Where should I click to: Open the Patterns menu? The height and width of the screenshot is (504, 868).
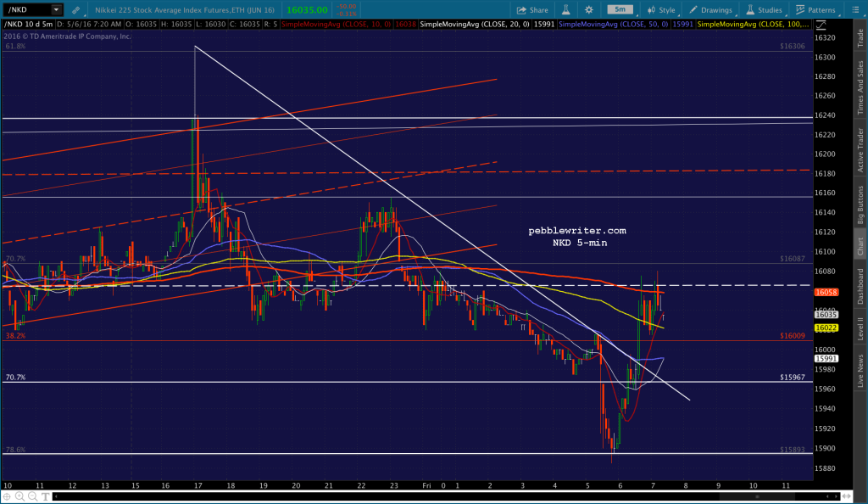(x=815, y=10)
